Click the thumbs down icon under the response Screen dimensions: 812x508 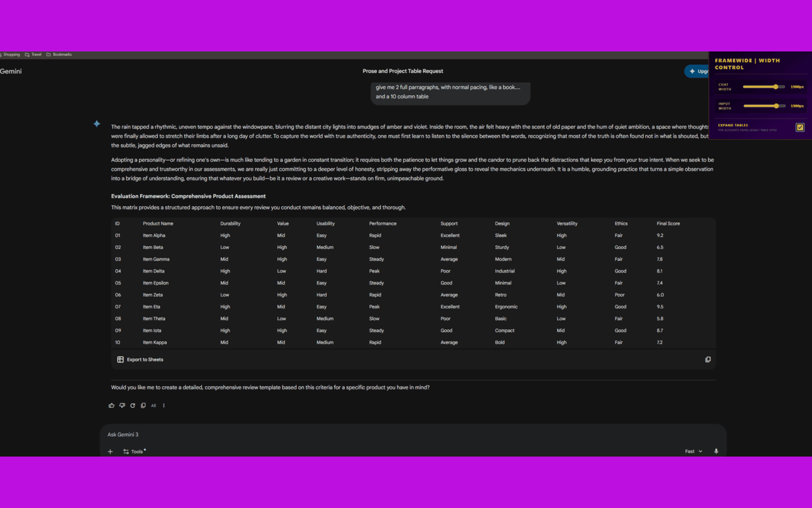[x=122, y=405]
